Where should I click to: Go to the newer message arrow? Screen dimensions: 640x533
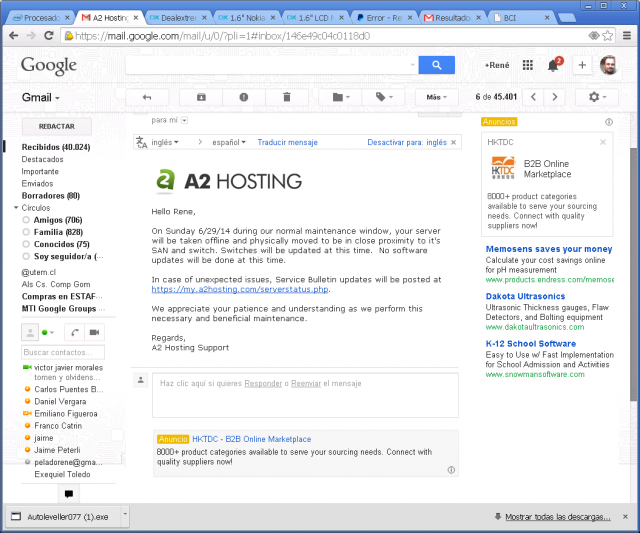point(533,97)
